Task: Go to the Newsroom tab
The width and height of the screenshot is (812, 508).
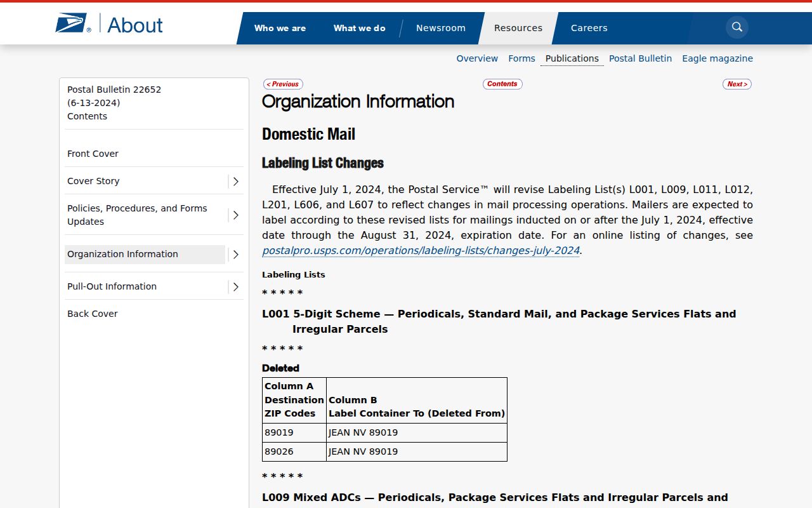Action: [x=441, y=28]
